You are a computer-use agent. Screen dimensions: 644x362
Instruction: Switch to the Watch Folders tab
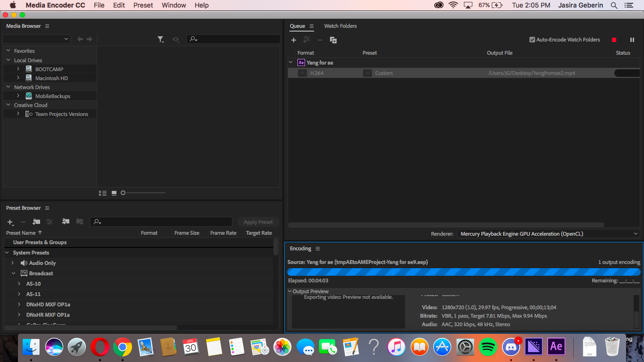tap(340, 26)
